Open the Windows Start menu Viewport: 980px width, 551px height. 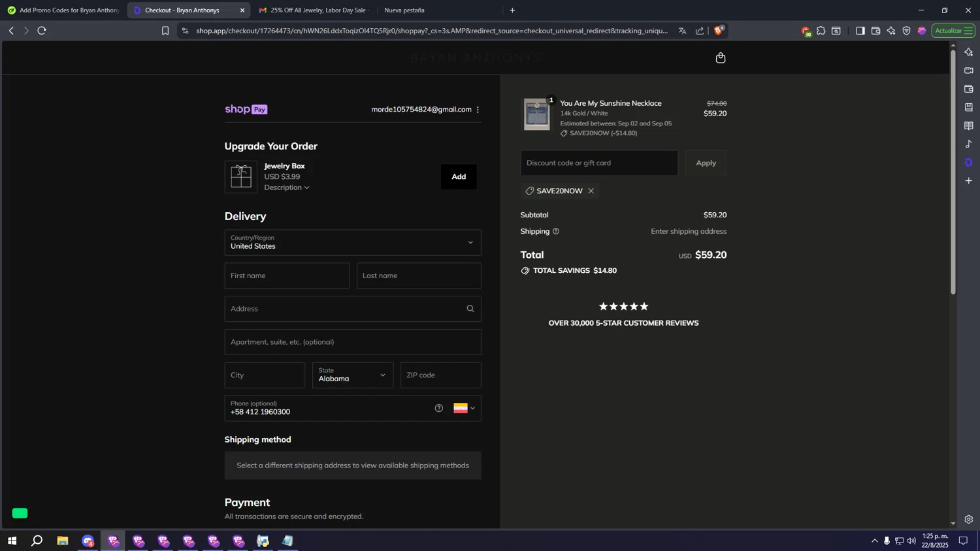(12, 541)
